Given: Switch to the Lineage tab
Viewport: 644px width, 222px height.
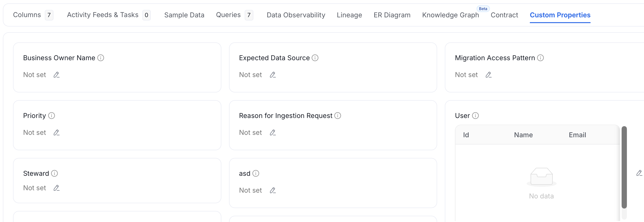Looking at the screenshot, I should [x=349, y=15].
